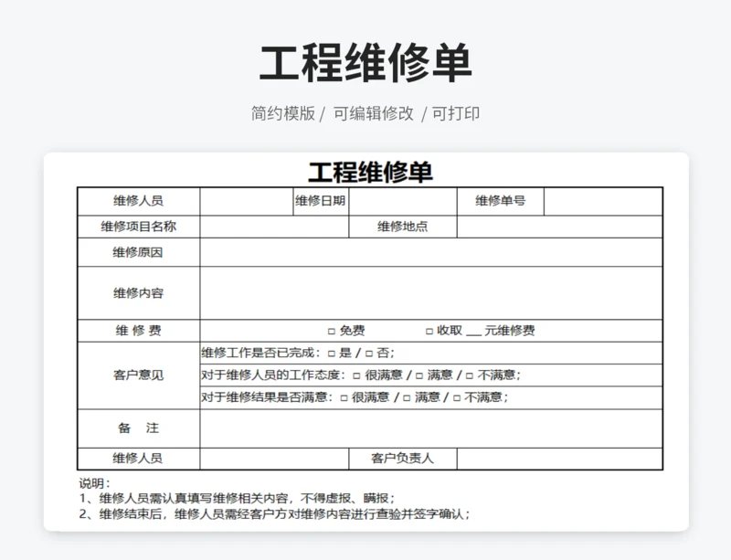Click the blank cell after 维修单号
Screen dimensions: 731x560
click(603, 201)
